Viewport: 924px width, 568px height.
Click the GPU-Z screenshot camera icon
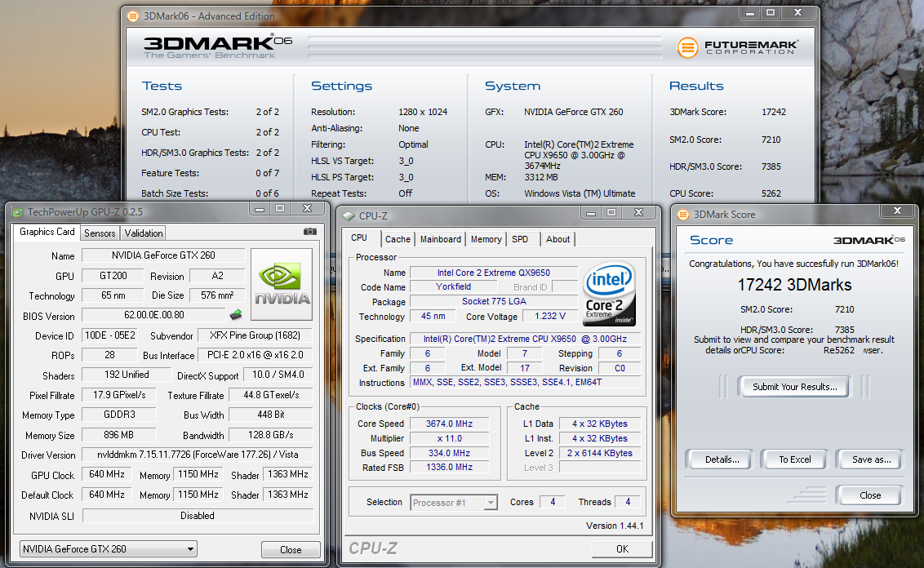pos(310,232)
